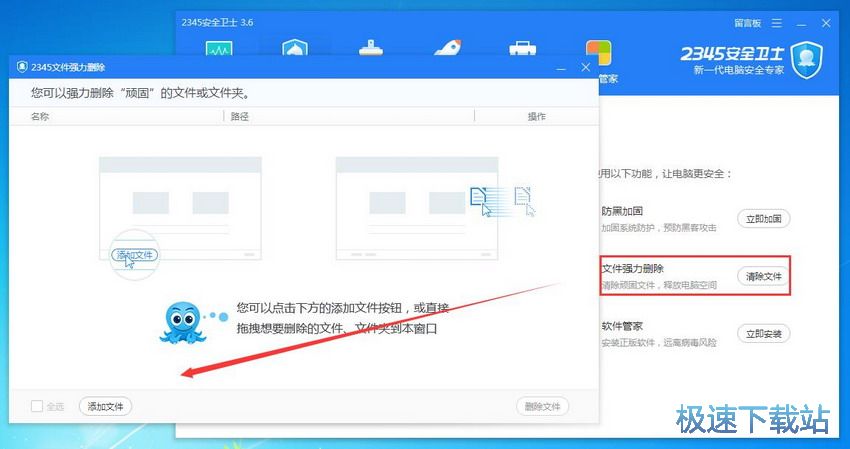Open the colorful 软件管家 icon
Viewport: 850px width, 449px height.
[x=598, y=53]
